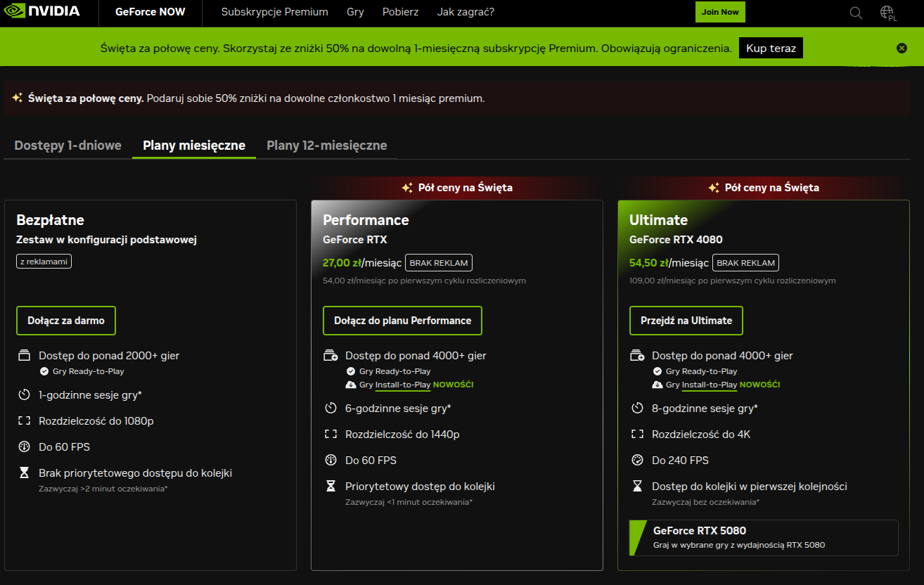Open the Subskrypcje Premium menu
This screenshot has height=585, width=924.
[274, 12]
